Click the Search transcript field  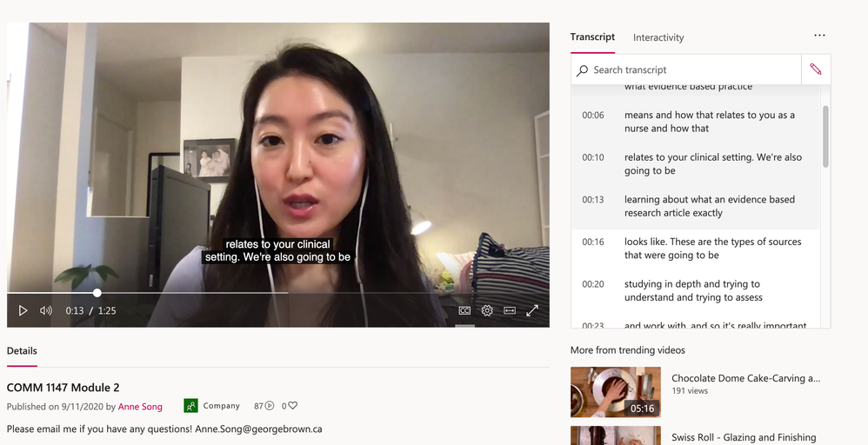[686, 70]
